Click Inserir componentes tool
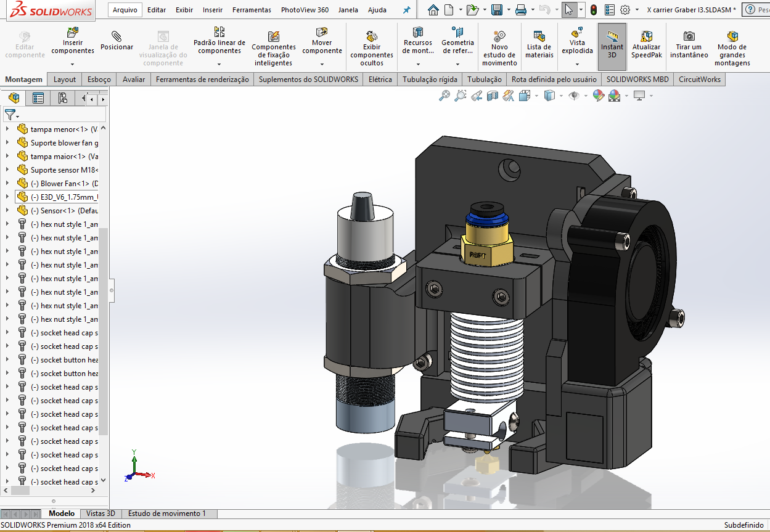The height and width of the screenshot is (532, 770). 73,41
